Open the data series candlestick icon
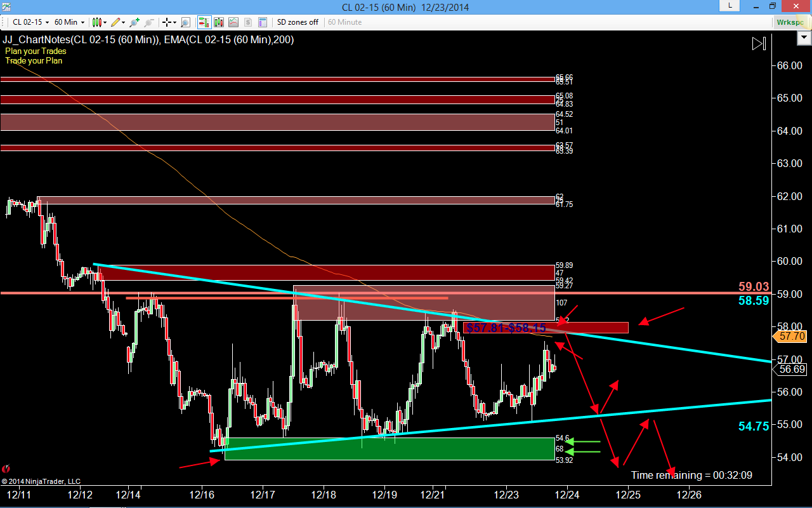This screenshot has width=812, height=508. [219, 22]
